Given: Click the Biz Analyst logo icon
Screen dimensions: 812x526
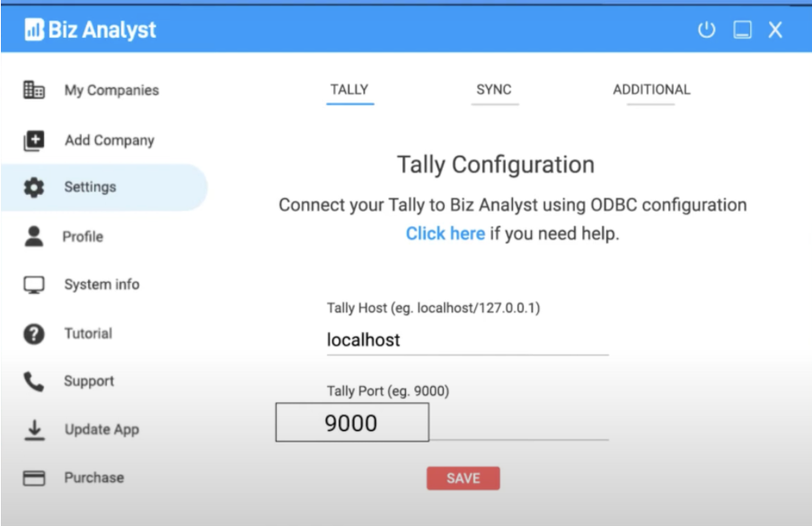Looking at the screenshot, I should tap(34, 30).
